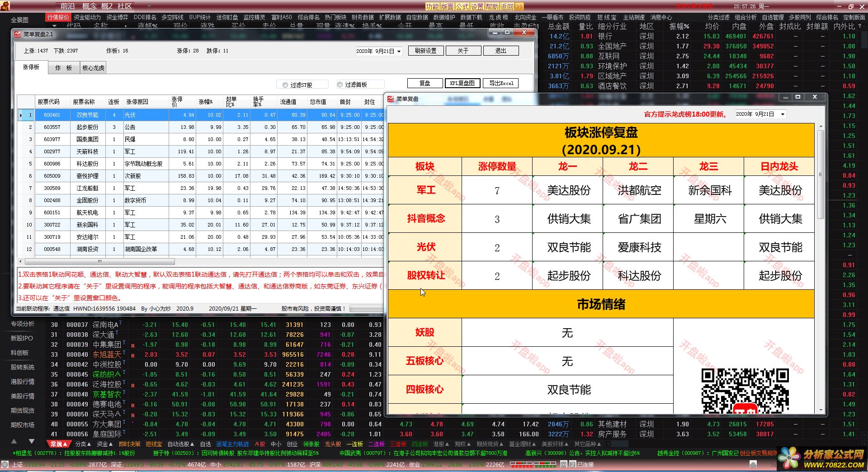Click the scroll-down arrow in 简单复盘 window
This screenshot has width=868, height=472.
pos(821,410)
